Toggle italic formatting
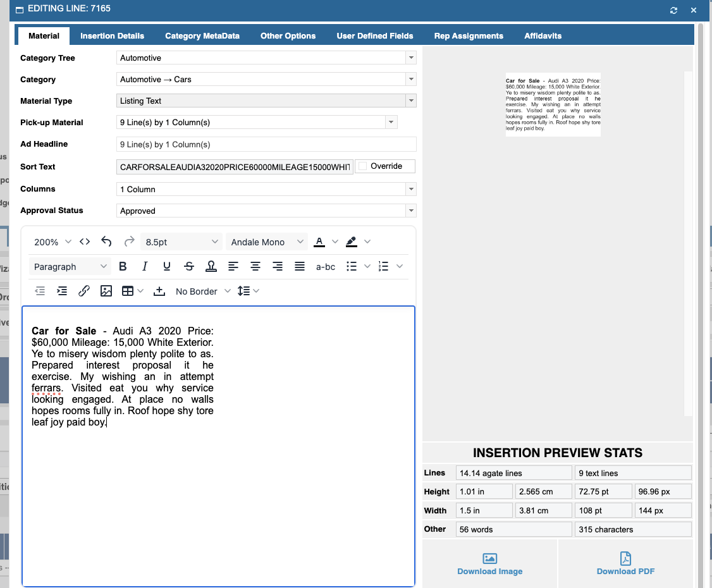 145,267
